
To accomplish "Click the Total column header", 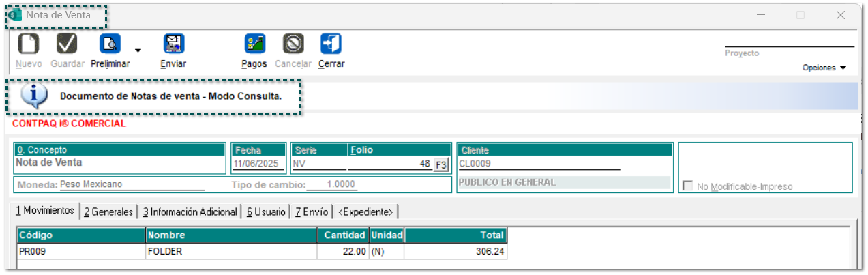I will pos(455,235).
